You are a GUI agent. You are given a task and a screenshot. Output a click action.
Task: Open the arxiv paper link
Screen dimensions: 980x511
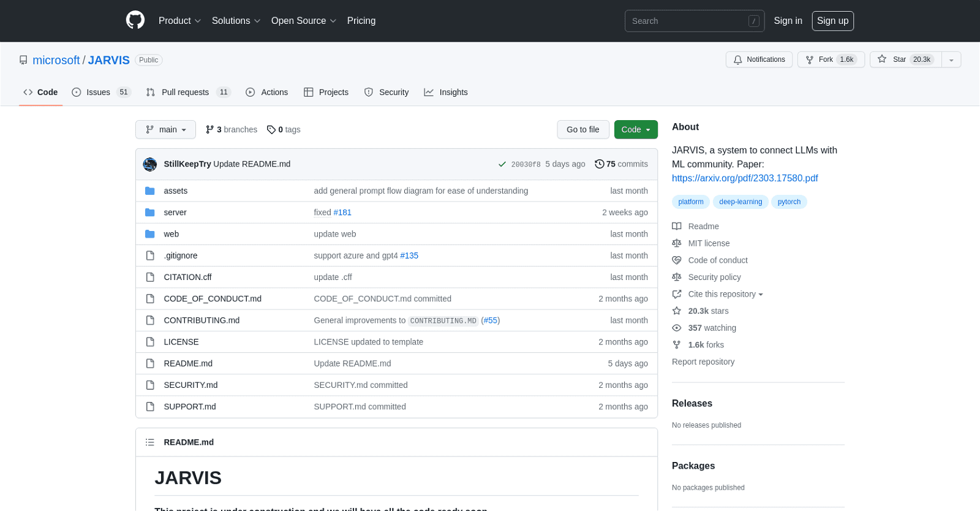point(745,178)
